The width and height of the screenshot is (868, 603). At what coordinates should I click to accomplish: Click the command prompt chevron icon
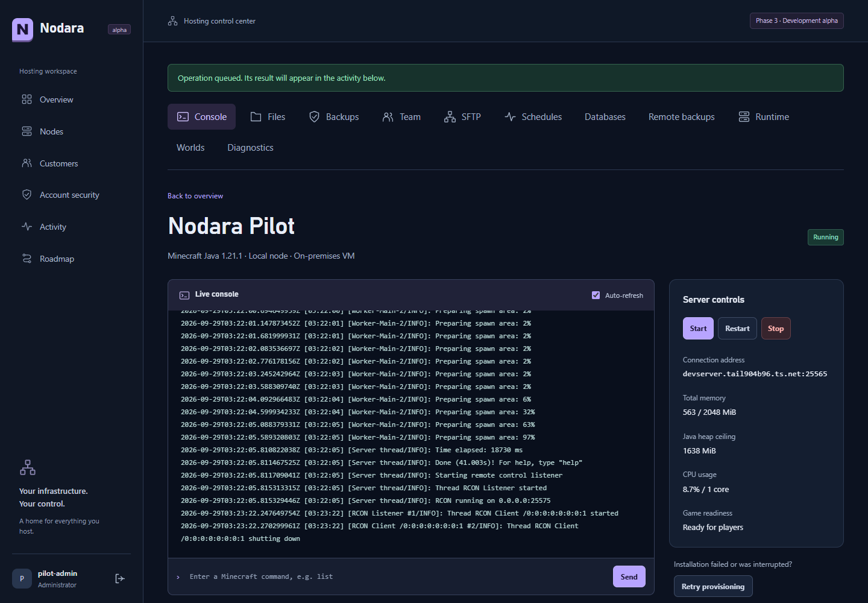[178, 577]
